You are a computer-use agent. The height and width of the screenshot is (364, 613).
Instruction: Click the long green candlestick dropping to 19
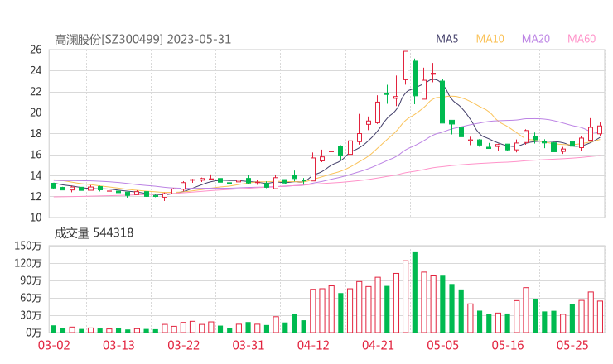(x=442, y=102)
